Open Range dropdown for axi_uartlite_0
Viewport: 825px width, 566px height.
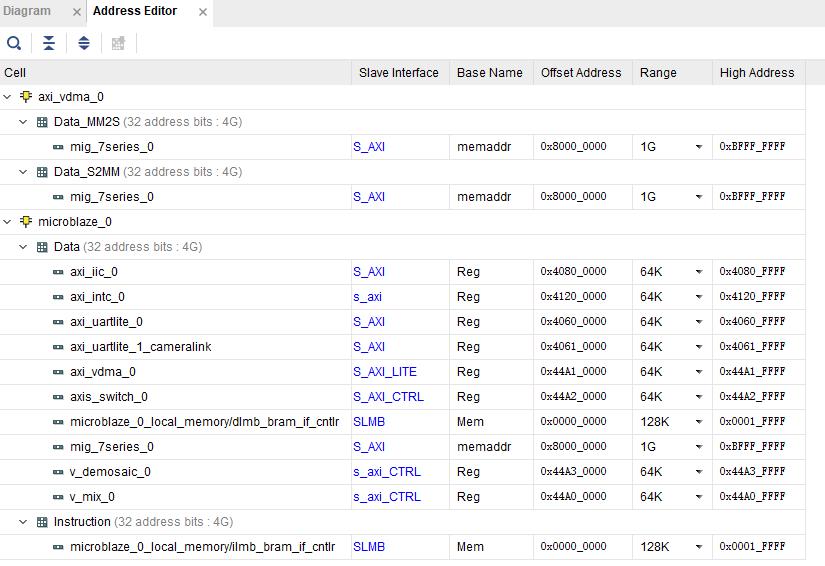click(699, 322)
